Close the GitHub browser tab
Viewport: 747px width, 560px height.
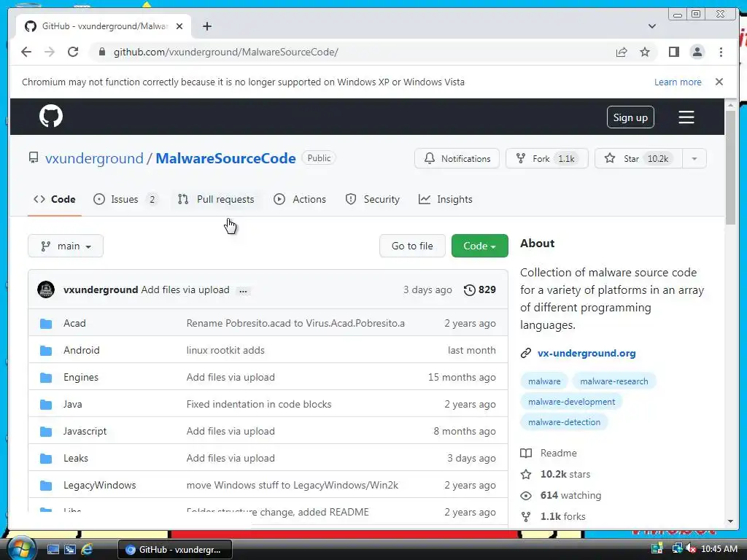[x=179, y=26]
